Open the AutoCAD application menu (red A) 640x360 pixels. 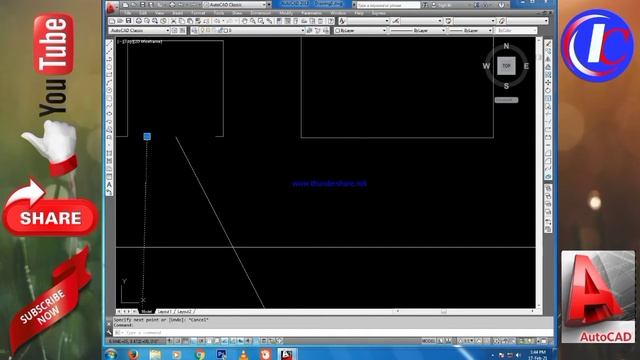pyautogui.click(x=111, y=6)
